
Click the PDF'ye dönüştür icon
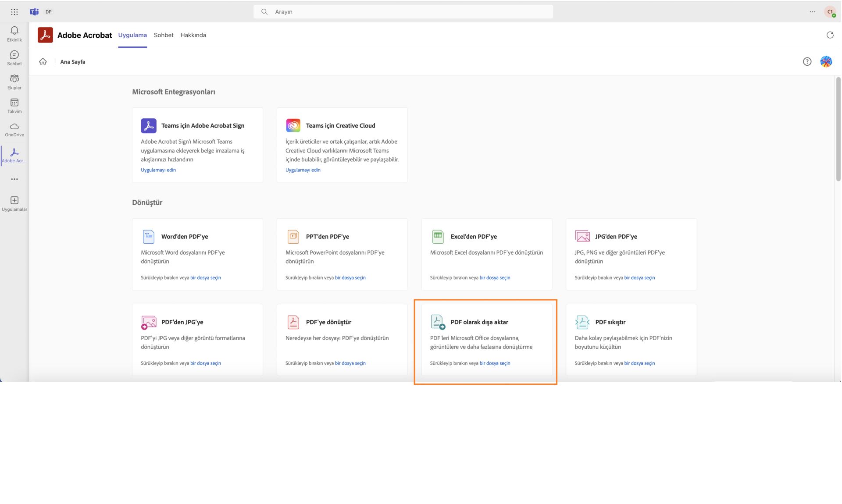click(293, 322)
